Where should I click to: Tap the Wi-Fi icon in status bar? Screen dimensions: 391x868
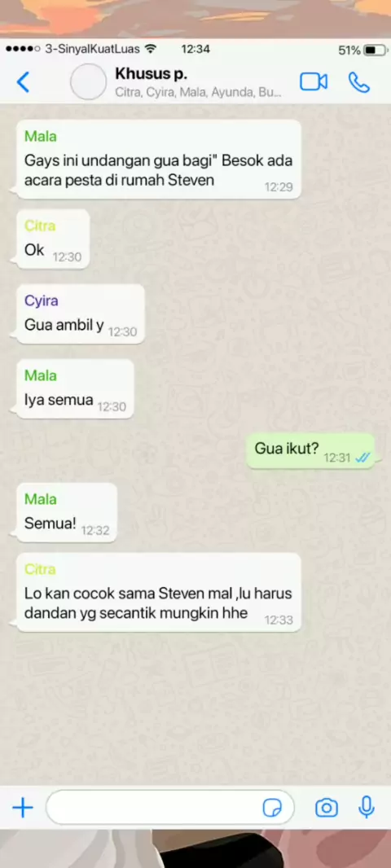(150, 50)
